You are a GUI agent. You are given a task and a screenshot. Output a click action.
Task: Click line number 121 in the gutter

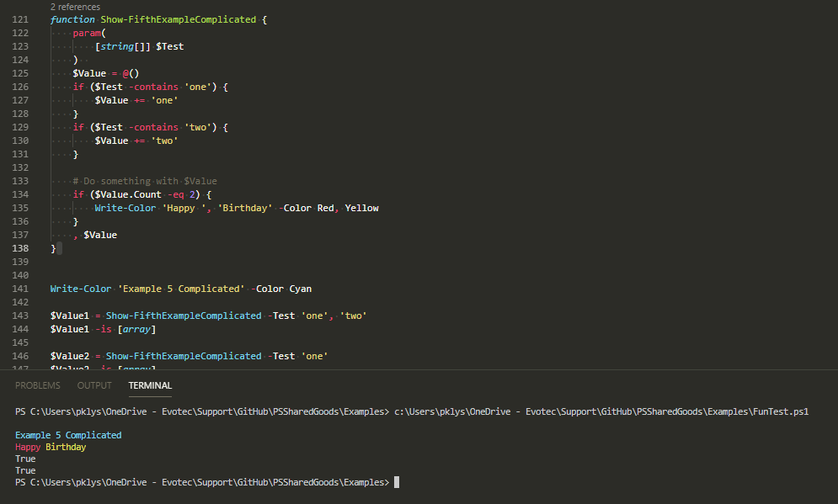coord(19,19)
